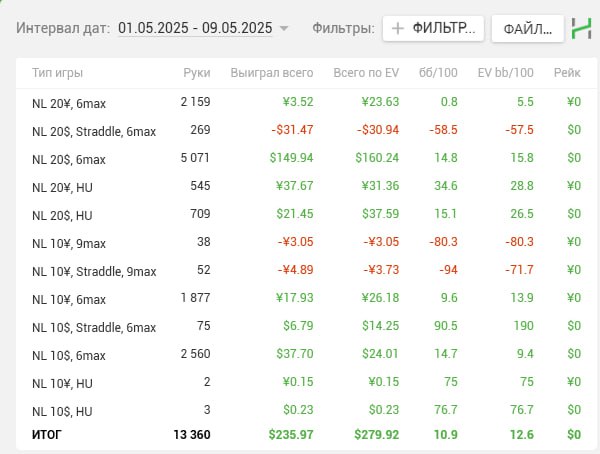Select the NL 10$, 6max row
Screen dimensions: 600x454
pos(307,354)
